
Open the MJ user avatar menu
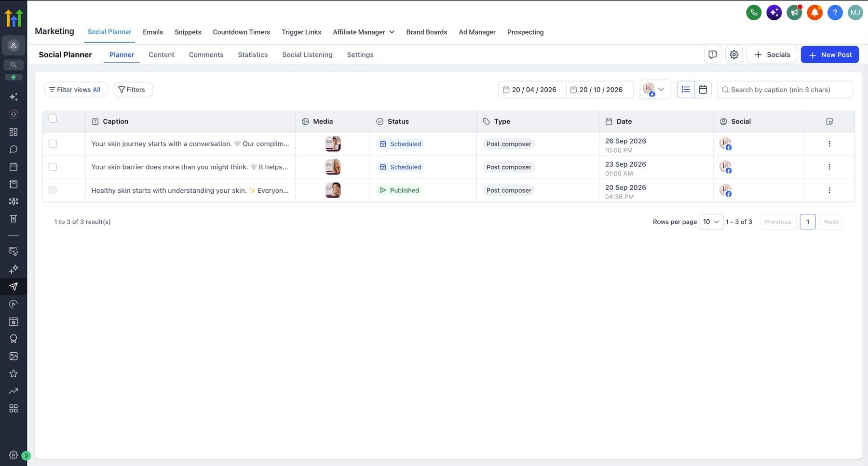(855, 13)
